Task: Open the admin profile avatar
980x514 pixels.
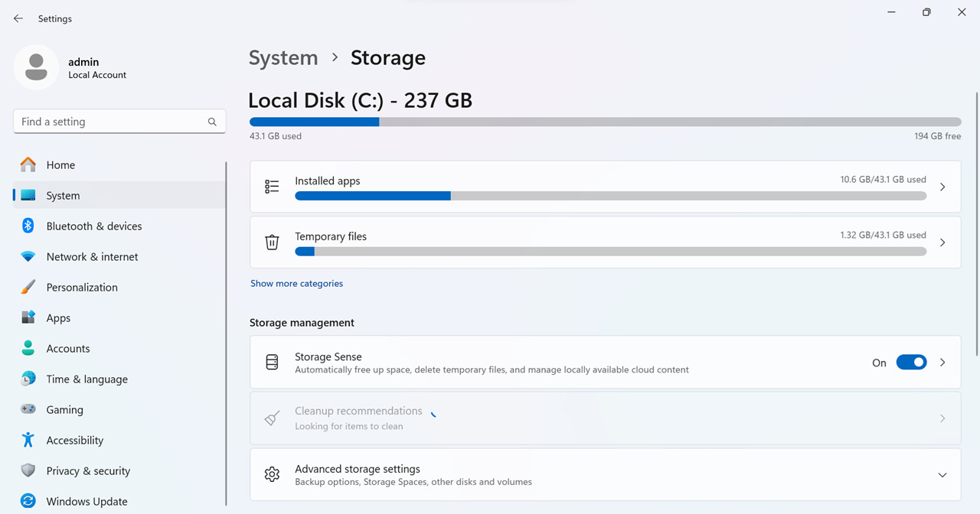Action: 36,67
